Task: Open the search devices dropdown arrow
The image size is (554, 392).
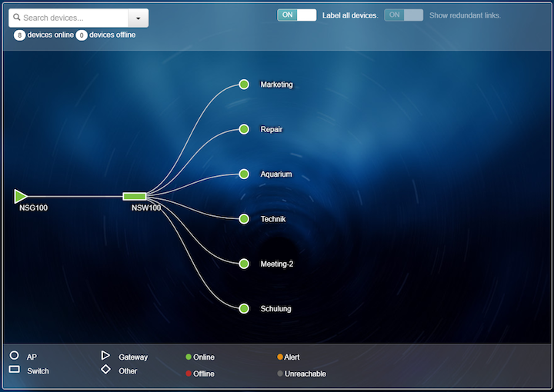Action: (138, 18)
